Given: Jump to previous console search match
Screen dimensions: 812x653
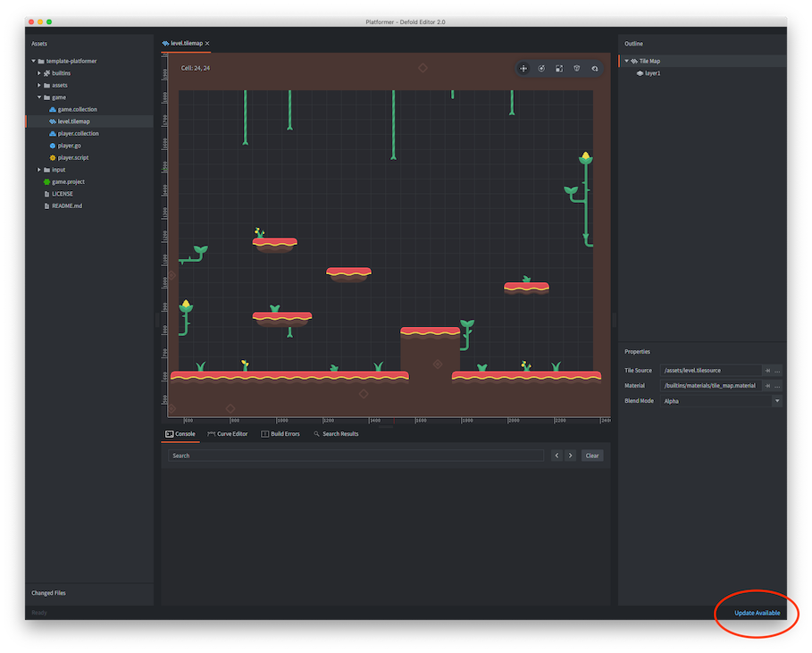Looking at the screenshot, I should [557, 456].
